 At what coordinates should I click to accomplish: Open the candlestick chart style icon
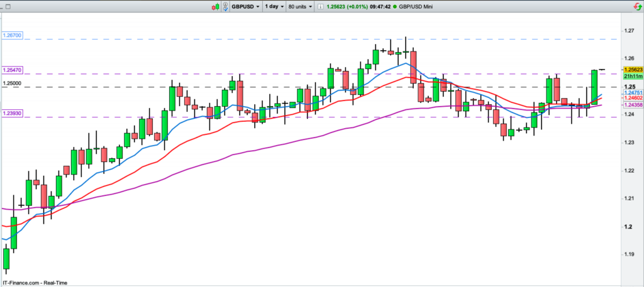pos(216,6)
